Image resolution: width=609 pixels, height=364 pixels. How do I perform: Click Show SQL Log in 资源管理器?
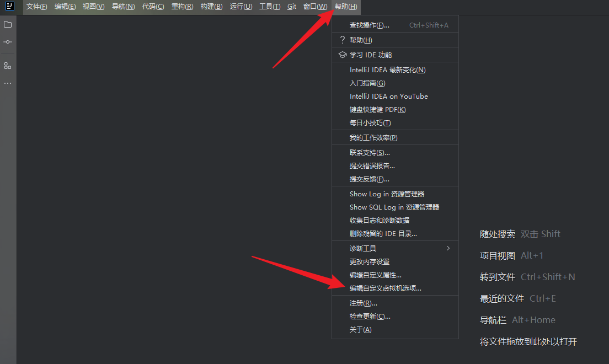[395, 207]
